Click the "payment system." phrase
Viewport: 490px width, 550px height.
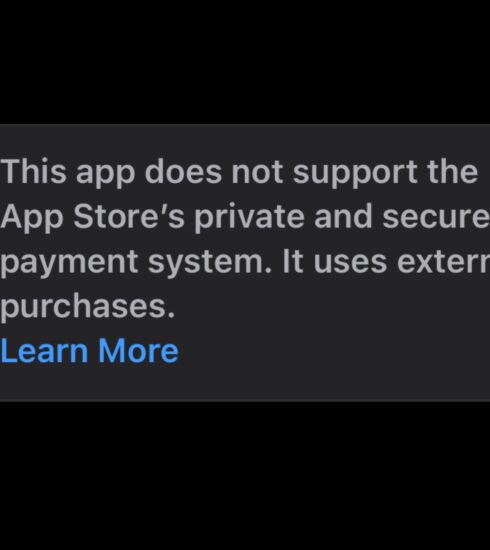click(x=136, y=263)
